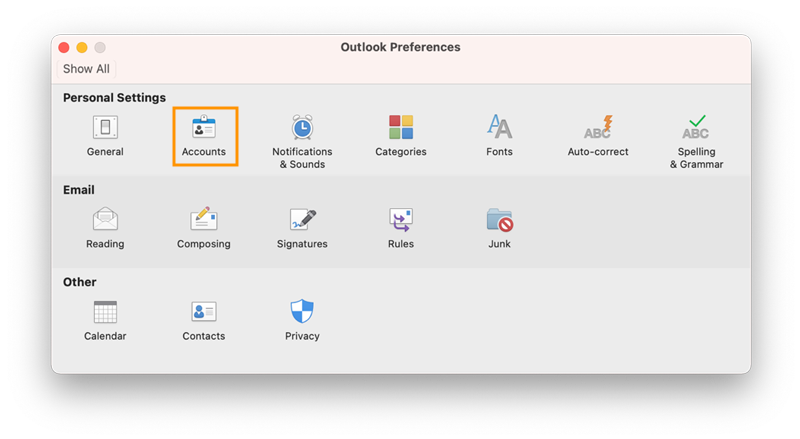Open the Fonts preferences
The image size is (800, 439).
point(499,136)
